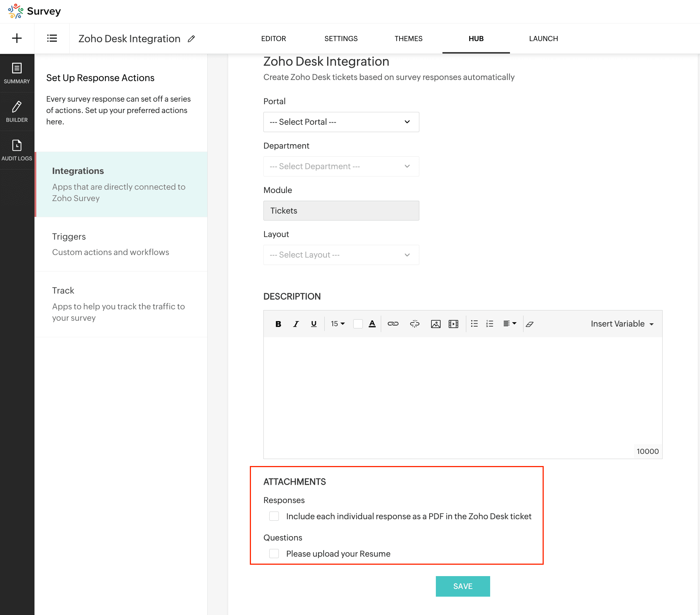The image size is (700, 615).
Task: Open the Select Portal dropdown
Action: pos(341,122)
